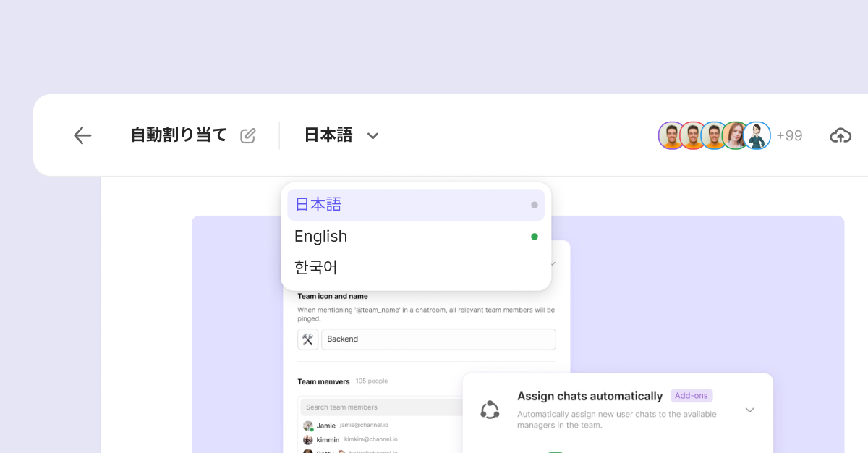The image size is (868, 453).
Task: Expand the Assign chats automatically section
Action: pyautogui.click(x=749, y=410)
